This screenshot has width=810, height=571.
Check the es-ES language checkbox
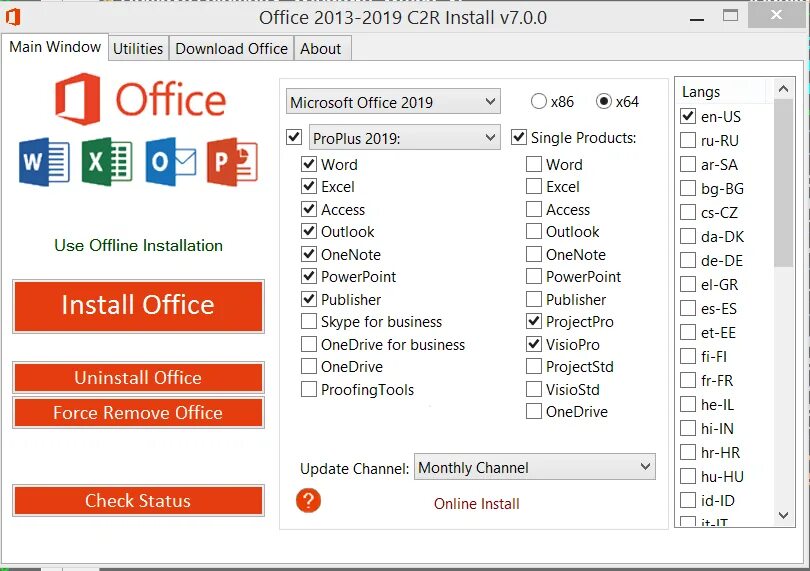click(688, 308)
